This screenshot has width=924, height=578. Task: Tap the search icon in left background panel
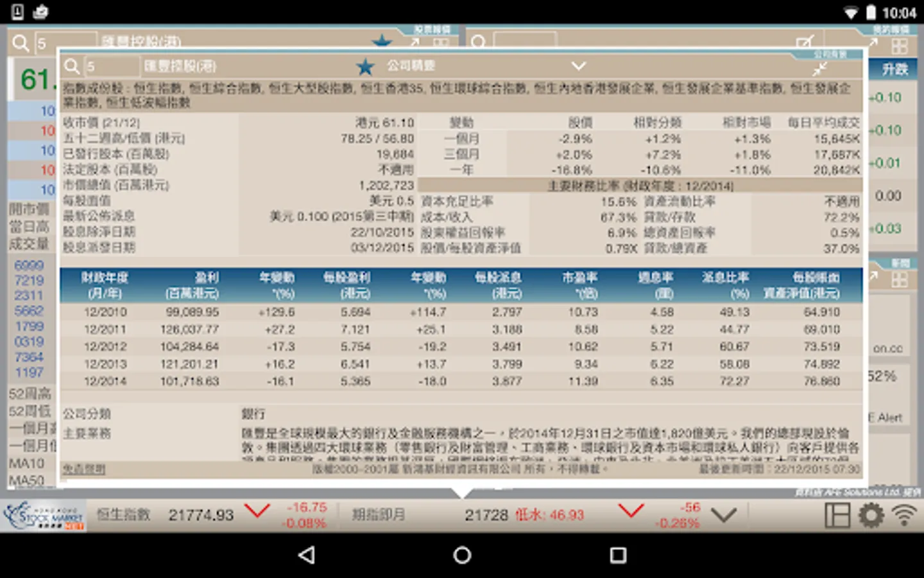21,43
